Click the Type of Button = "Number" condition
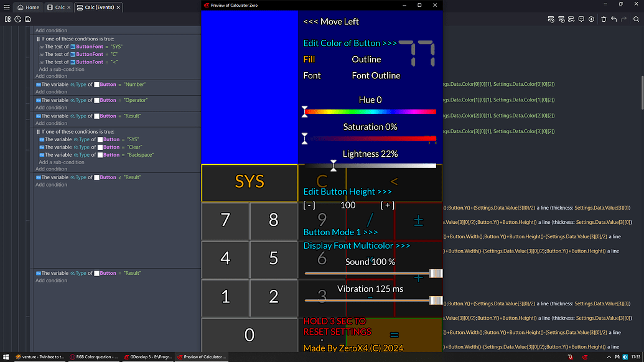Screen dimensions: 644x362 [x=91, y=85]
